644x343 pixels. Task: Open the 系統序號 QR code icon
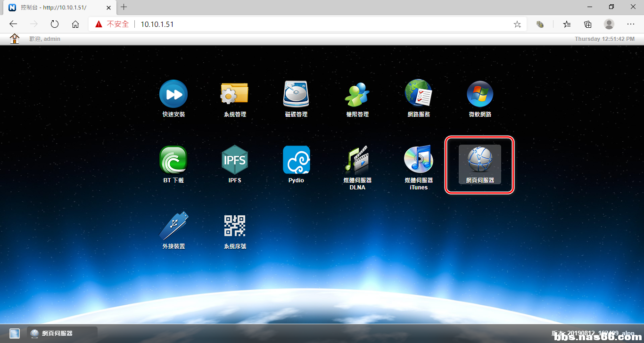click(x=235, y=226)
